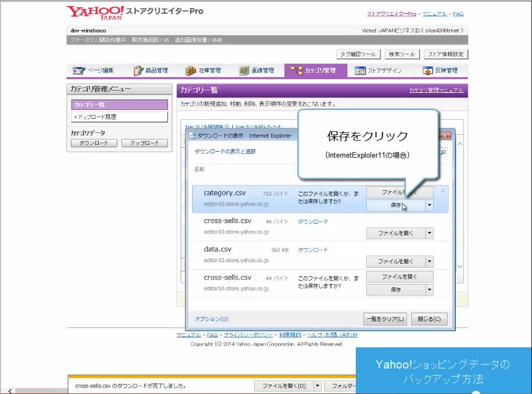
Task: Click 保存 in the last cross-sells.csv row
Action: (x=396, y=290)
